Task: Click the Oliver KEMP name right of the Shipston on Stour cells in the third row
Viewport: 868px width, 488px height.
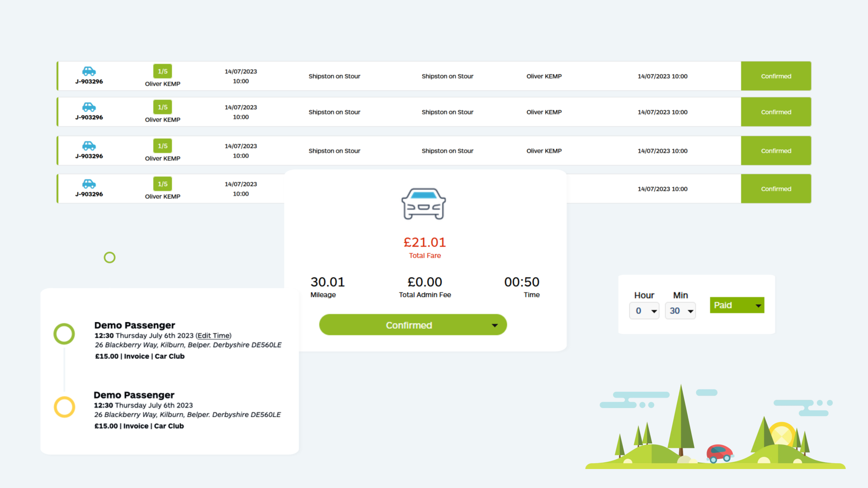Action: [544, 151]
